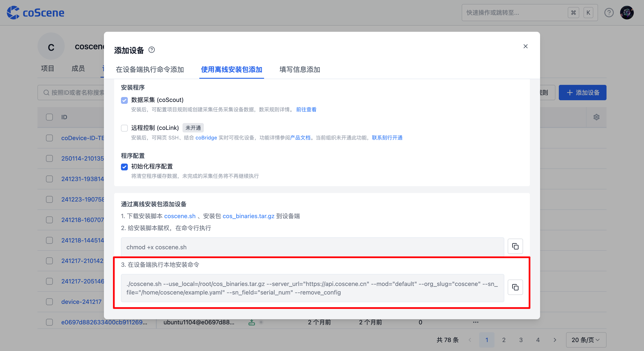Go to page 2
644x351 pixels.
(504, 340)
